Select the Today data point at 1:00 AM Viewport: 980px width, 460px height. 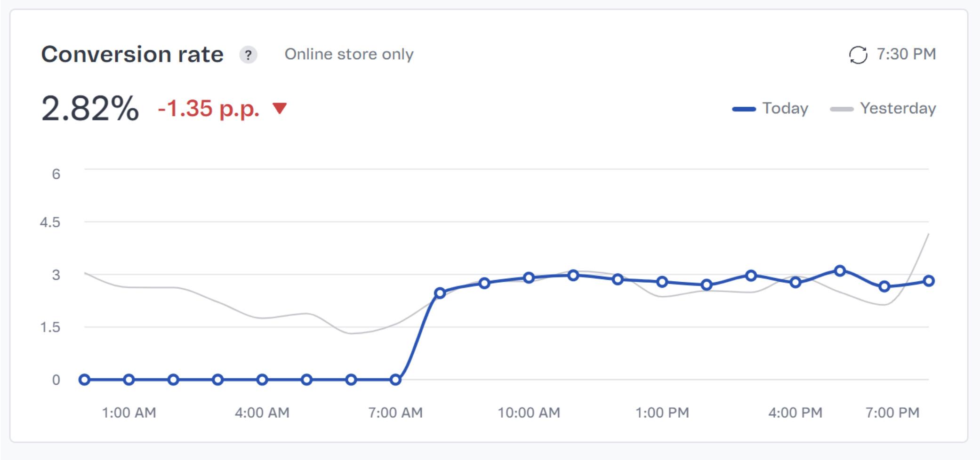[x=129, y=380]
